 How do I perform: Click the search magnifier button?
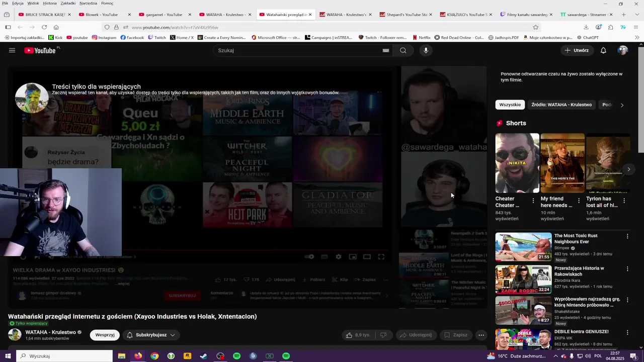coord(403,50)
